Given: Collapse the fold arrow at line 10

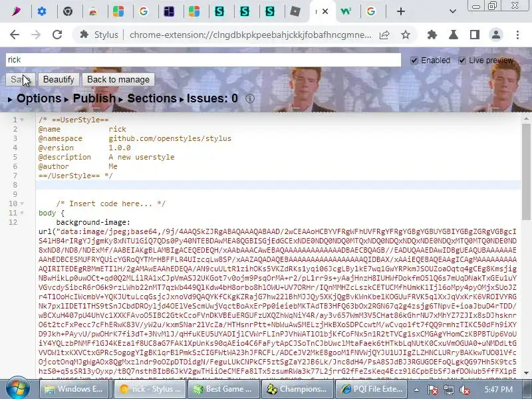Looking at the screenshot, I should pyautogui.click(x=22, y=203).
